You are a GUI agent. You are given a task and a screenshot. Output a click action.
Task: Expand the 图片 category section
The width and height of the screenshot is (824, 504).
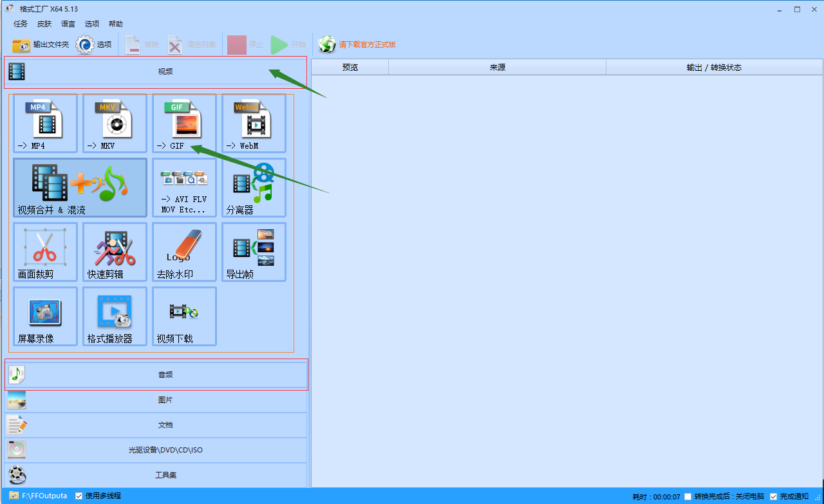pos(156,400)
